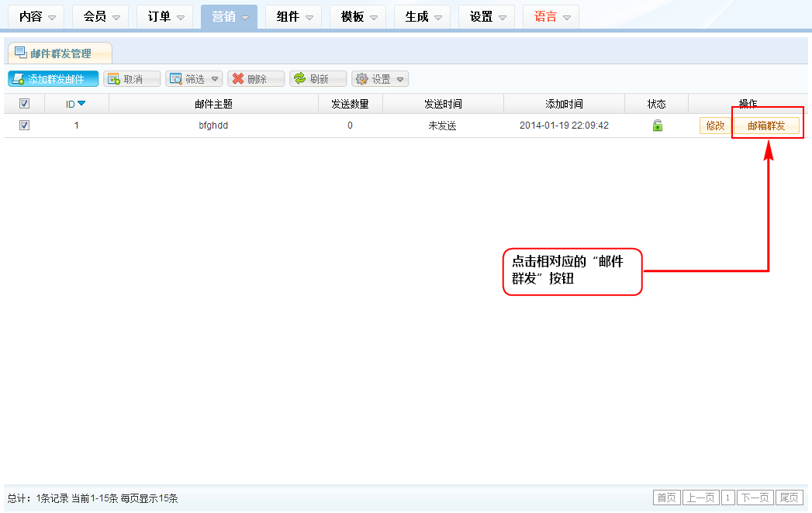Open the 营销 menu
Screen dimensions: 812x513
pos(229,16)
